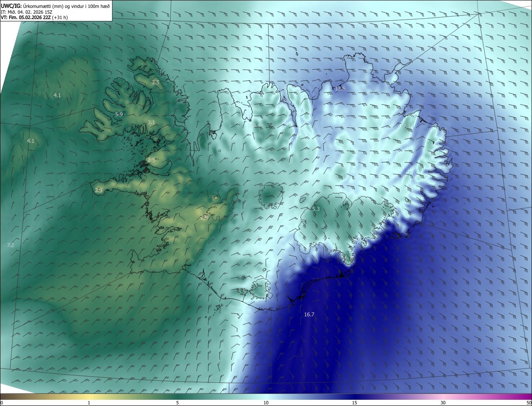Click the initial time "IT: Mið. 04. 02. 2026 15Z"
The height and width of the screenshot is (406, 532).
[x=27, y=12]
